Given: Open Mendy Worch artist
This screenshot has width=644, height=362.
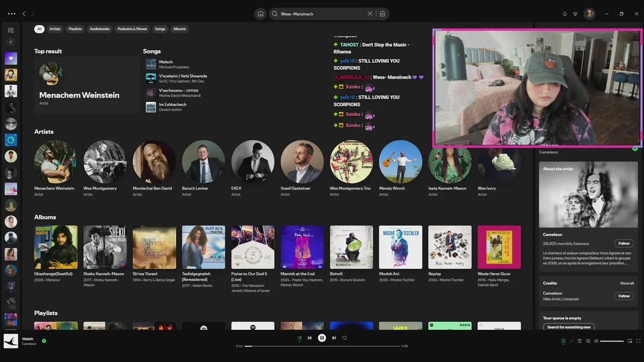Looking at the screenshot, I should (x=400, y=168).
